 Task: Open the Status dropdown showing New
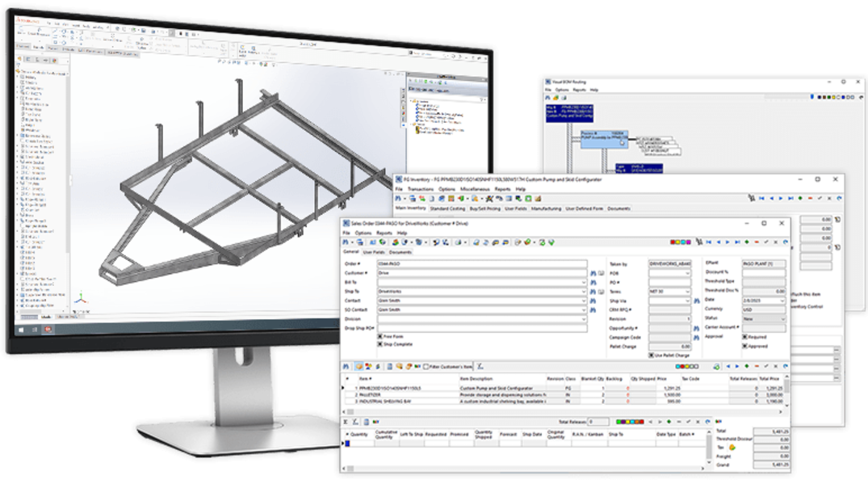point(782,319)
